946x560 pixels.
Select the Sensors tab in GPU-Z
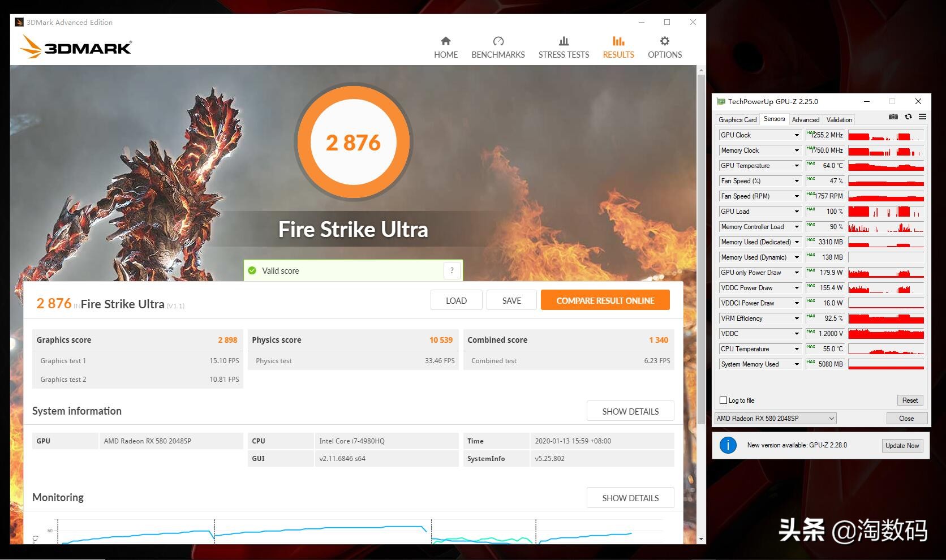tap(774, 119)
